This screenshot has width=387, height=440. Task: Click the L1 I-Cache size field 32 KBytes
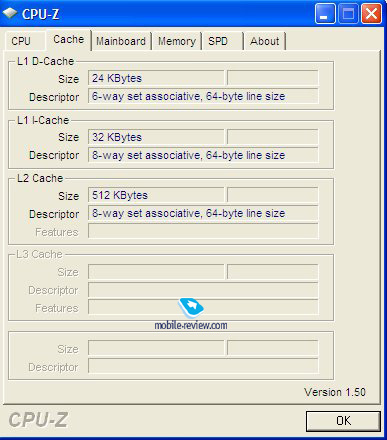coord(156,137)
